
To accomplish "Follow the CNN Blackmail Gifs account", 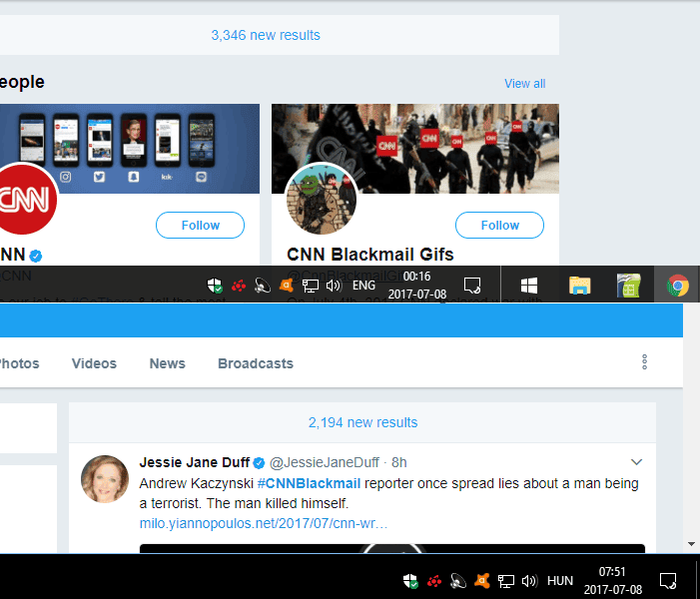I will tap(499, 225).
